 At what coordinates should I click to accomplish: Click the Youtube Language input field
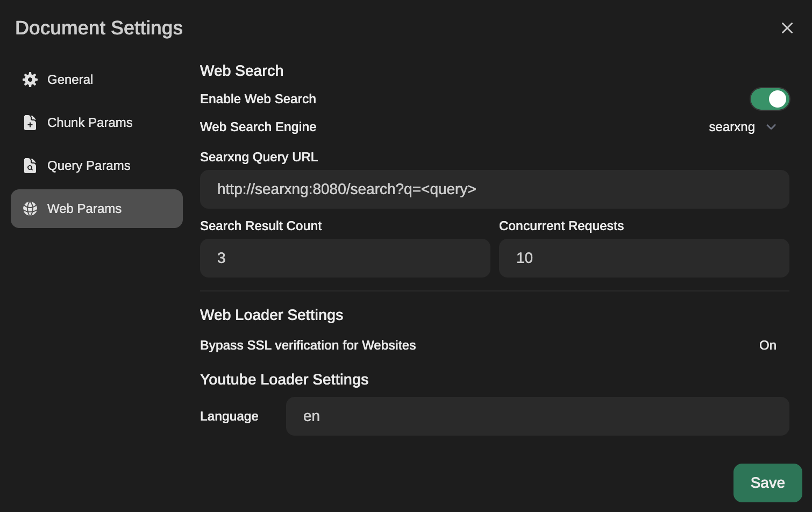pyautogui.click(x=538, y=416)
